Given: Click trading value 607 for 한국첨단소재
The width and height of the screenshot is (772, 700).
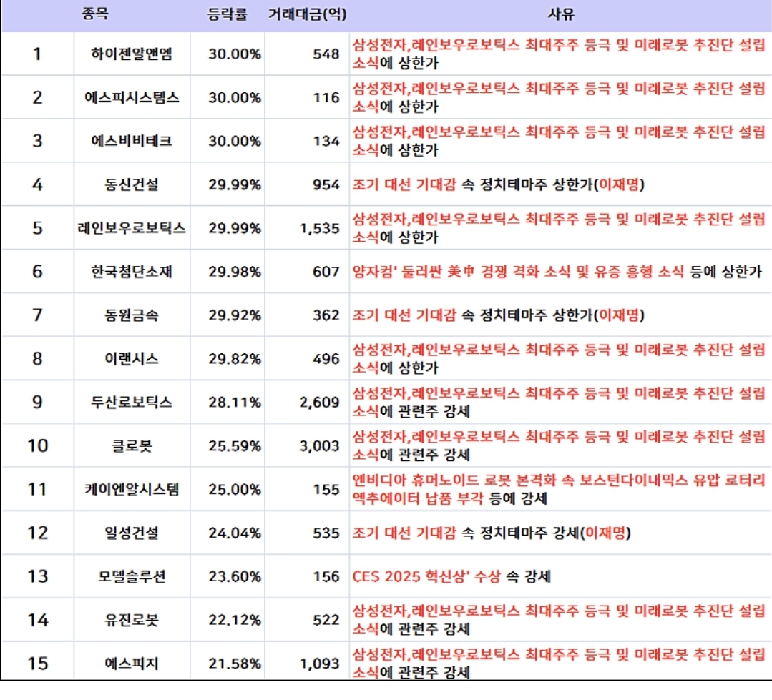Looking at the screenshot, I should click(x=326, y=272).
